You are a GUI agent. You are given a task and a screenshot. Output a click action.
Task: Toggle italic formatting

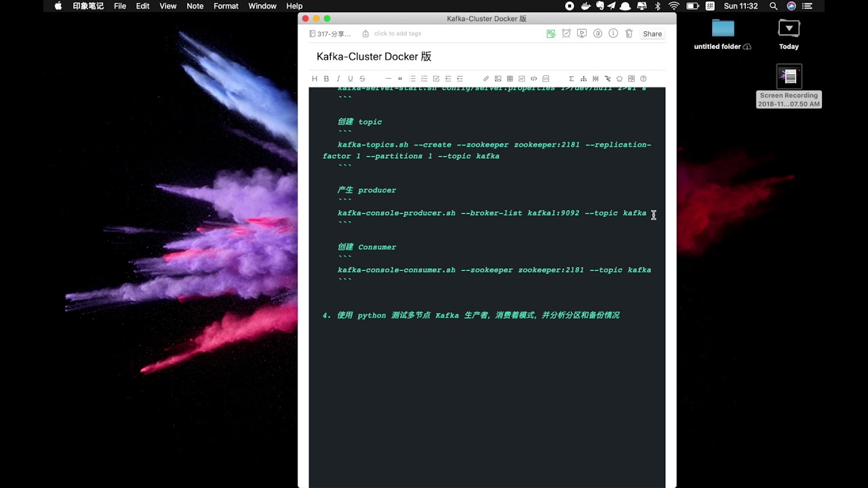click(x=338, y=79)
